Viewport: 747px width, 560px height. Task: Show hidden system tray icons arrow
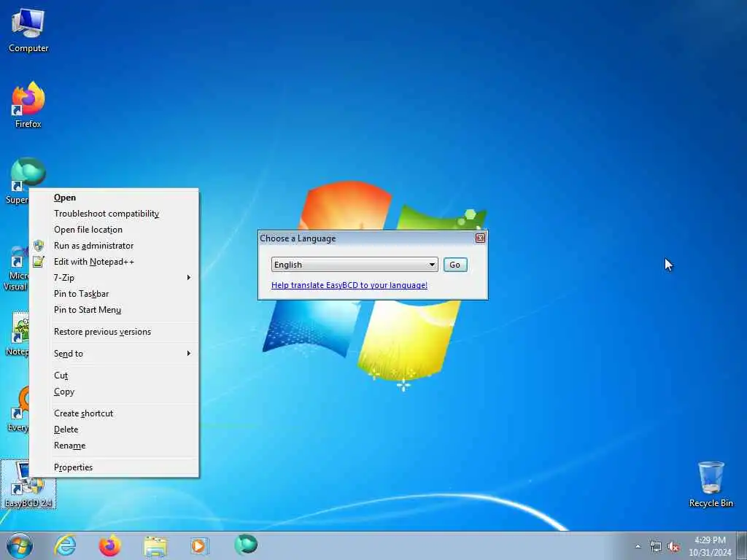[x=638, y=547]
